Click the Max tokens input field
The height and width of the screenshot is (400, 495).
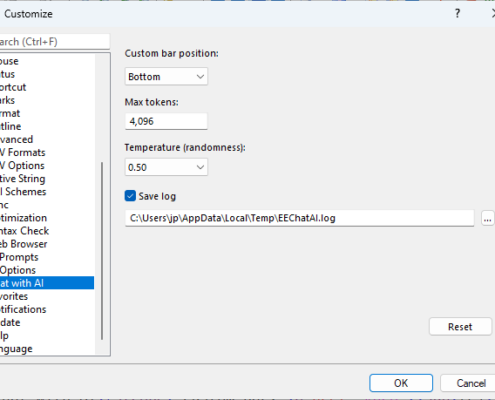[166, 121]
